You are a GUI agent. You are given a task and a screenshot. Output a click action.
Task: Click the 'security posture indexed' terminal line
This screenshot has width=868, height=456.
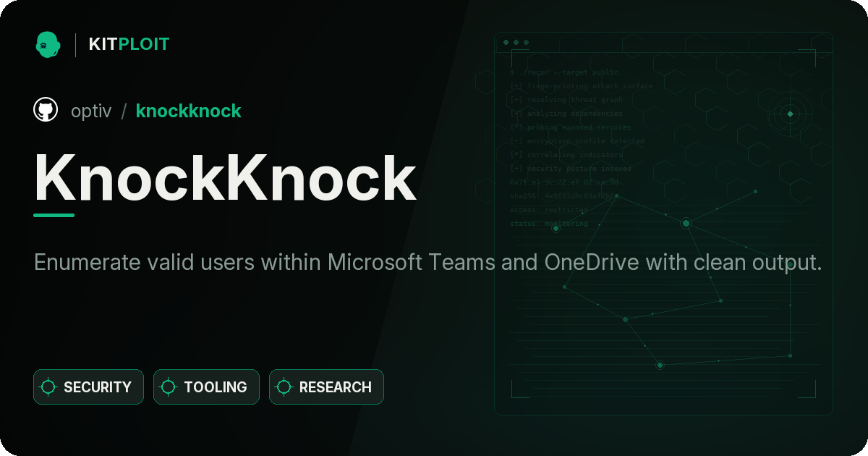[x=571, y=169]
